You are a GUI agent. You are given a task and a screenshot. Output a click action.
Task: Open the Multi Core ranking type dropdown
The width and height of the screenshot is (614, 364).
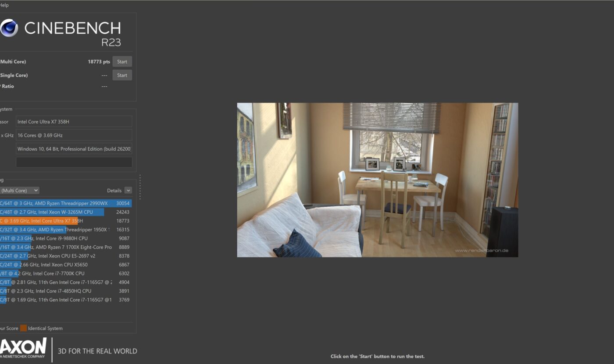pos(19,191)
